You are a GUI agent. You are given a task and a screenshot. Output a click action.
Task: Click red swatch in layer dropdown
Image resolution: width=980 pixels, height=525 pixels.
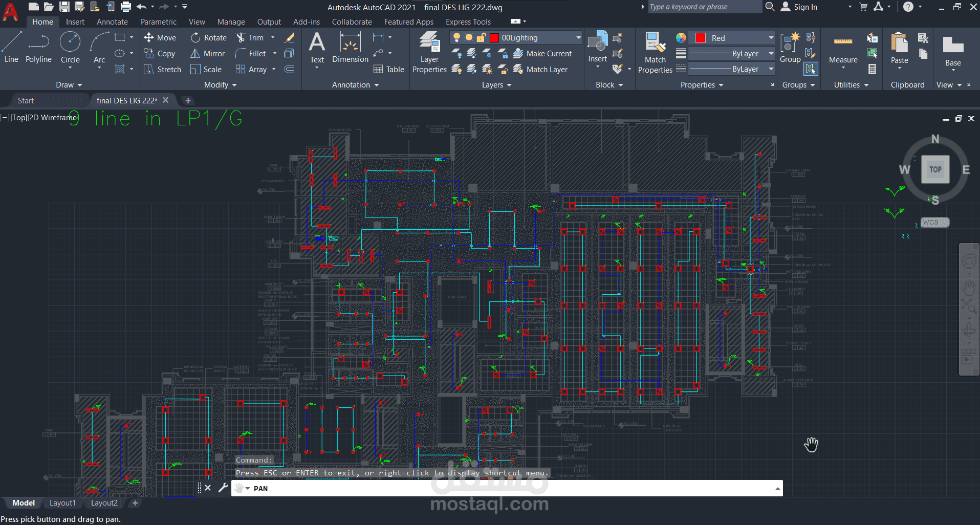click(494, 37)
